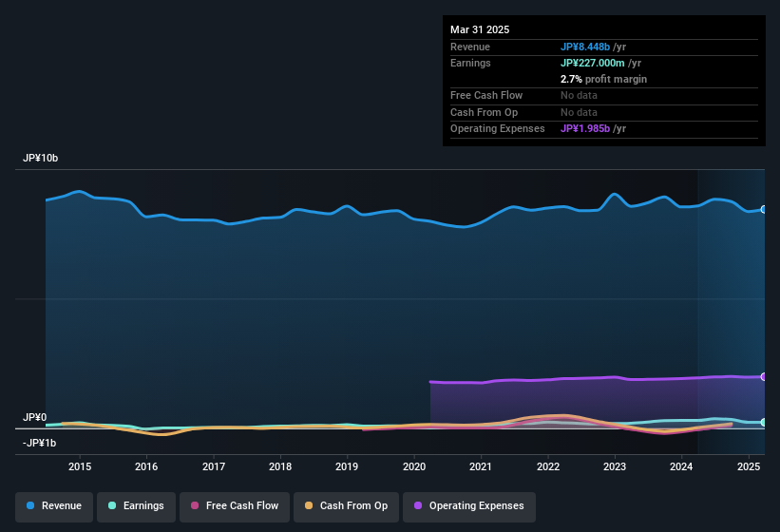Image resolution: width=780 pixels, height=532 pixels.
Task: Click the JP¥1.985b operating expenses value
Action: click(585, 129)
